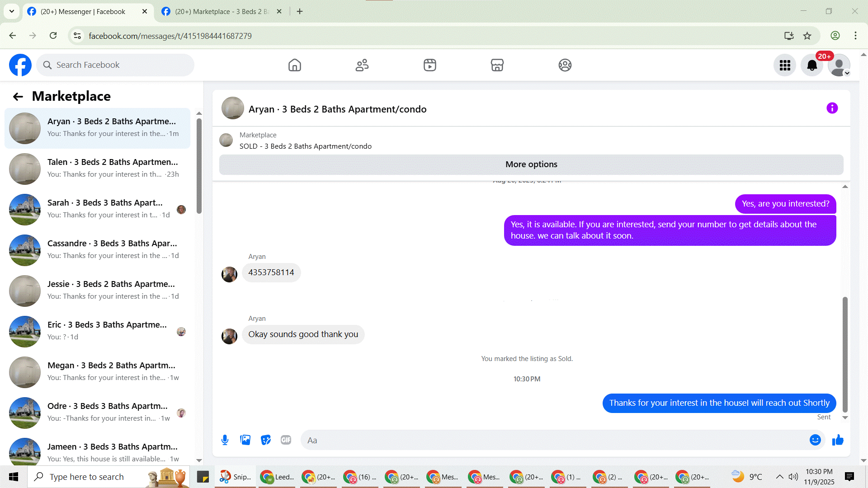Image resolution: width=868 pixels, height=488 pixels.
Task: Open the emoji picker in message box
Action: [815, 440]
